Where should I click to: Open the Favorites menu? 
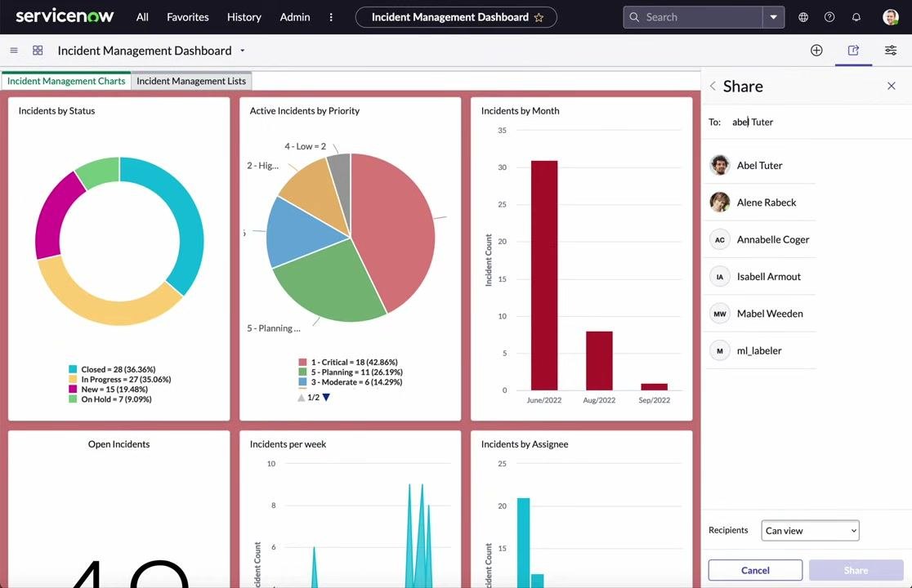(x=187, y=17)
